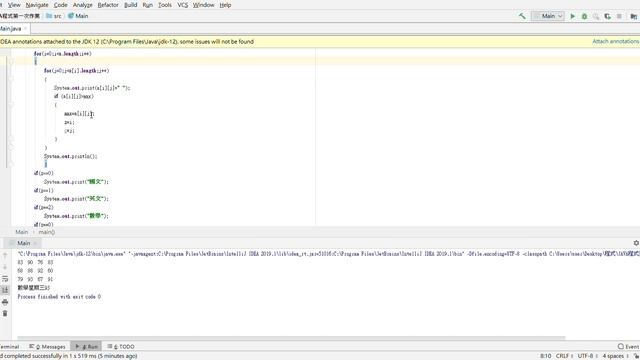640x360 pixels.
Task: Click the Main breadcrumb below the editor
Action: click(22, 232)
